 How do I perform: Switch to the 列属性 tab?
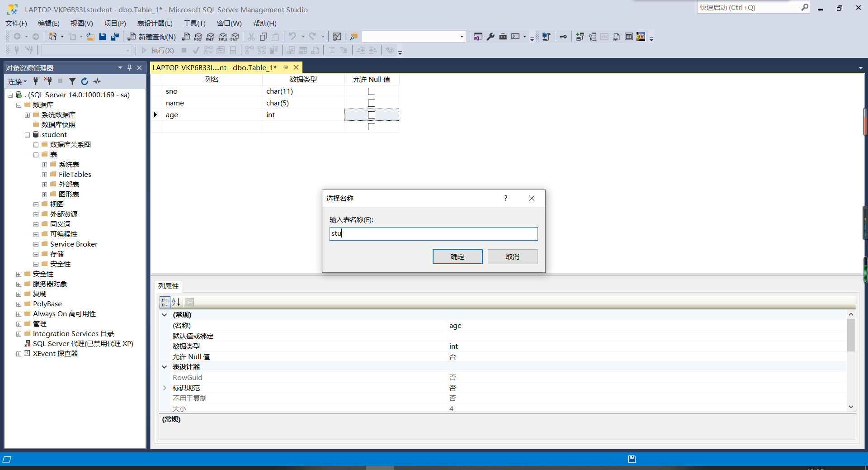click(168, 286)
